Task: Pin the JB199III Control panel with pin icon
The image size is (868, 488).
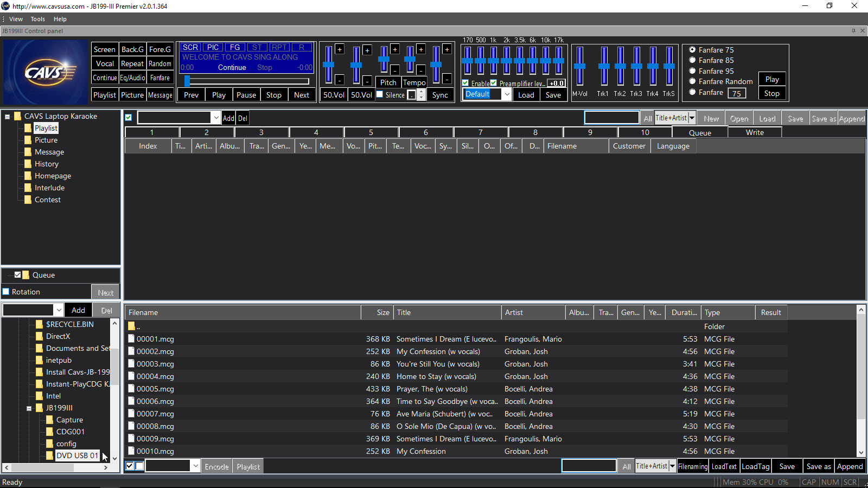Action: 853,31
